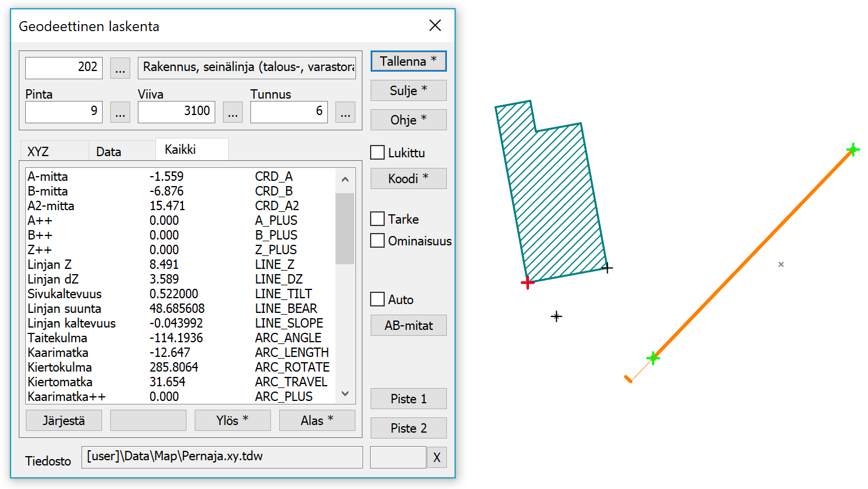This screenshot has width=868, height=489.
Task: Switch to the XYZ tab
Action: click(x=38, y=151)
